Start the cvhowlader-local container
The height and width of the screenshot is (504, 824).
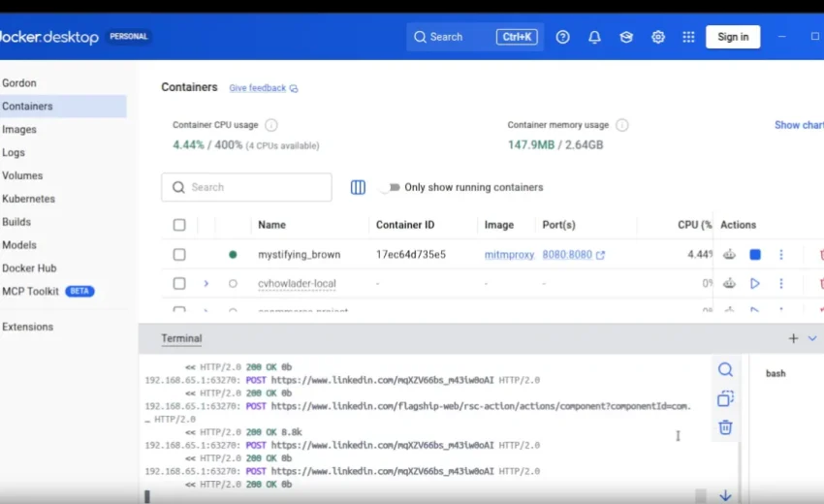coord(754,283)
